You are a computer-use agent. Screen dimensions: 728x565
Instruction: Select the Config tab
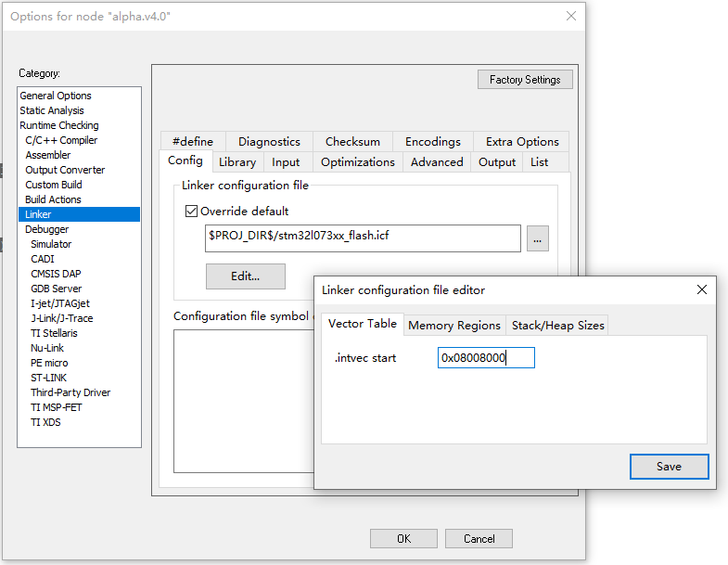(x=185, y=161)
